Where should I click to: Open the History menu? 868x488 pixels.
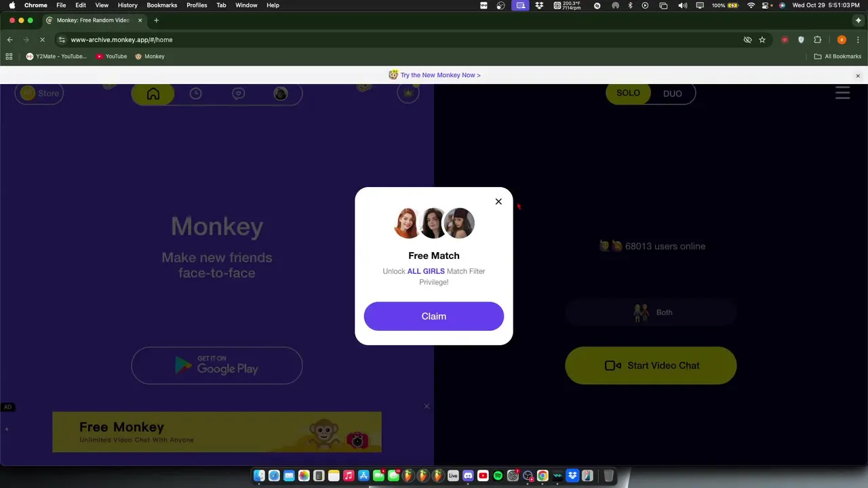(x=127, y=5)
